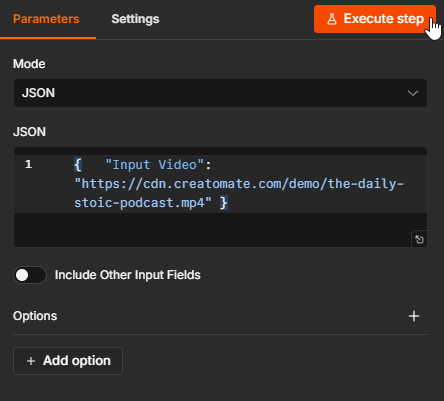Click the Include Other Input Fields label

tap(128, 275)
